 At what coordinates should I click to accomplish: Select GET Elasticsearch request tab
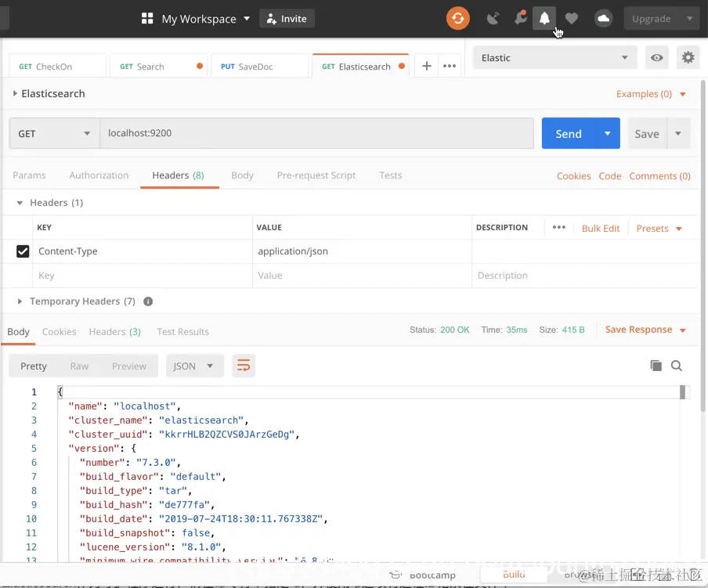tap(360, 66)
